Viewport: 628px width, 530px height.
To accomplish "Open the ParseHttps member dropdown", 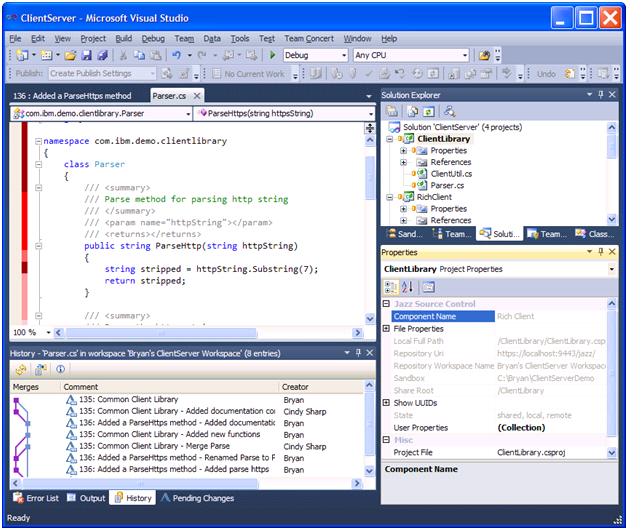I will pos(371,114).
